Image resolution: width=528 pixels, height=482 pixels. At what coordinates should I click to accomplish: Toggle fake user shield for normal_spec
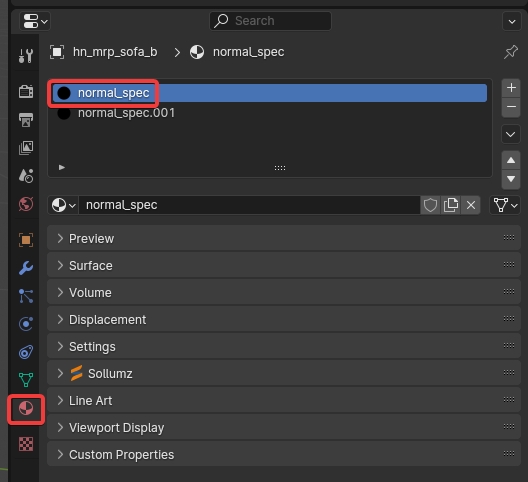point(430,205)
